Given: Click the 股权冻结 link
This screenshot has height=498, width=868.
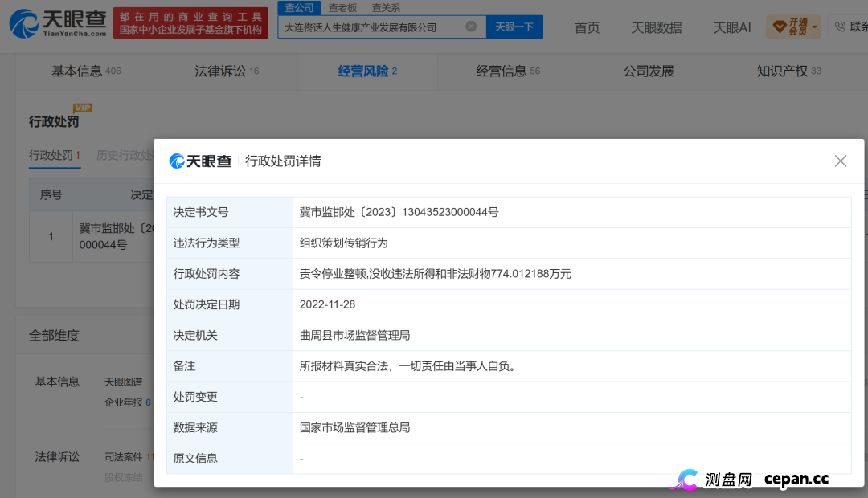Looking at the screenshot, I should (124, 478).
